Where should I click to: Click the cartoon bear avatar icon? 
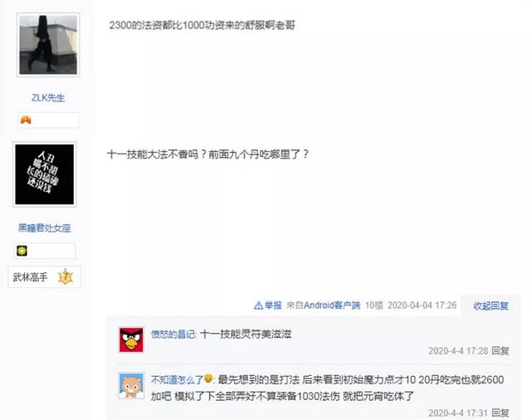tap(131, 385)
